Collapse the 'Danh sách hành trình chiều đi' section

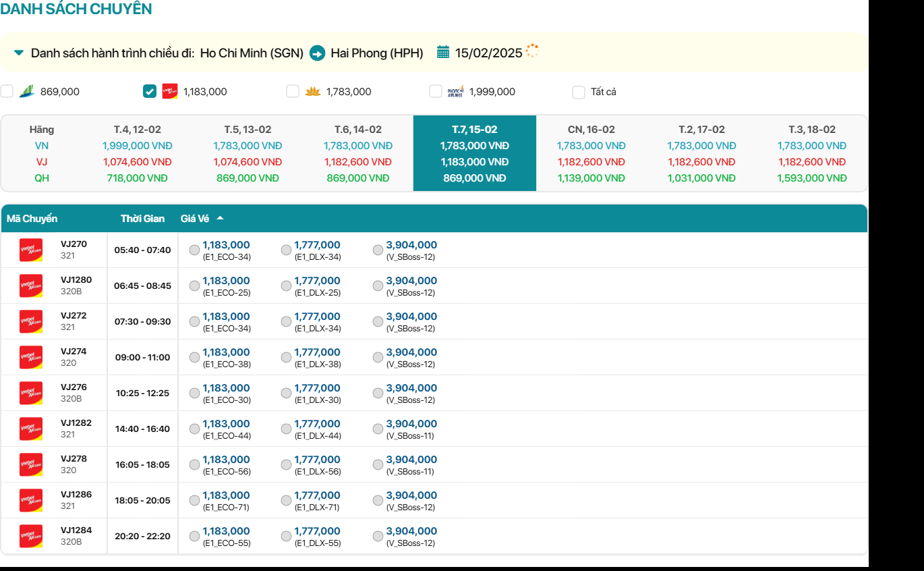pyautogui.click(x=19, y=53)
